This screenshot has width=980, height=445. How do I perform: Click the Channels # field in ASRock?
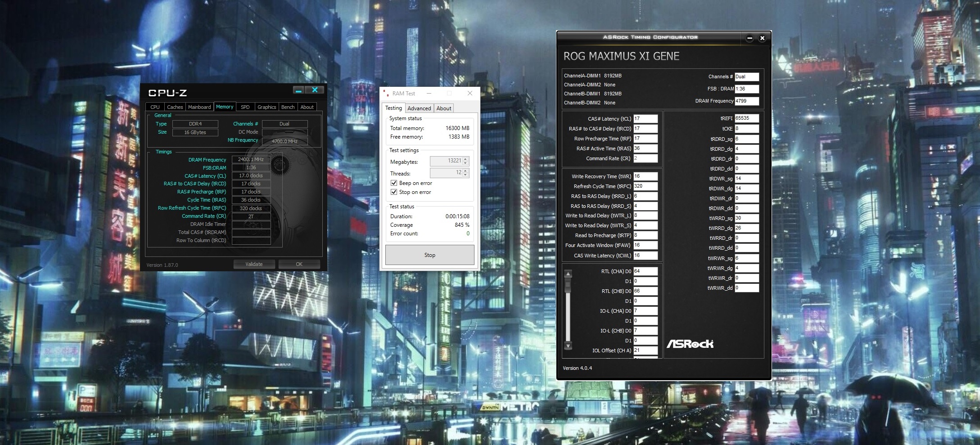click(747, 77)
